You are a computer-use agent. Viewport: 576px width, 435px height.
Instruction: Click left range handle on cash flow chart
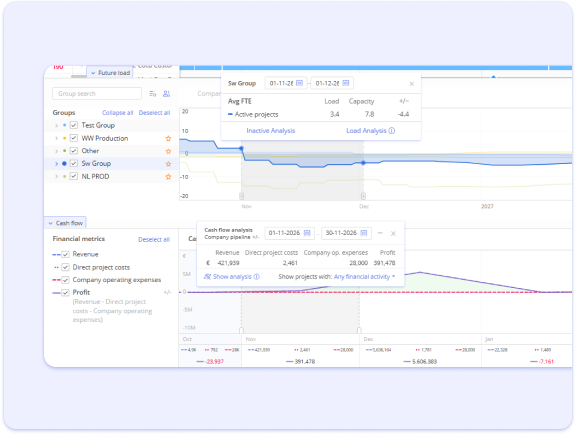click(241, 330)
